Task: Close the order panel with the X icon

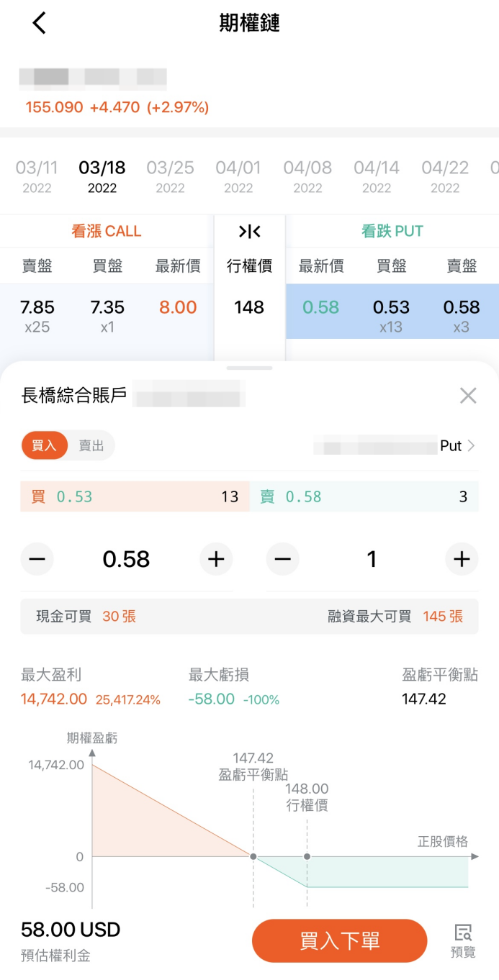Action: [x=467, y=395]
